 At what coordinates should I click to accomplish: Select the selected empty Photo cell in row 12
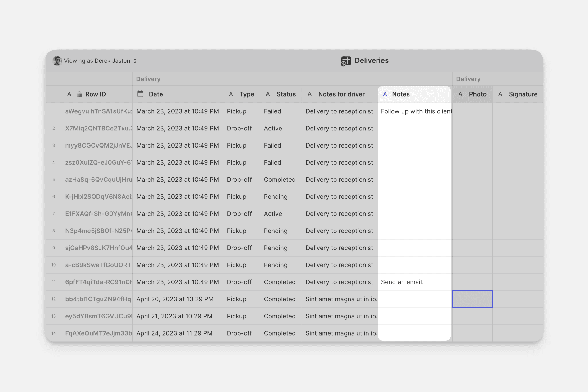click(x=472, y=299)
